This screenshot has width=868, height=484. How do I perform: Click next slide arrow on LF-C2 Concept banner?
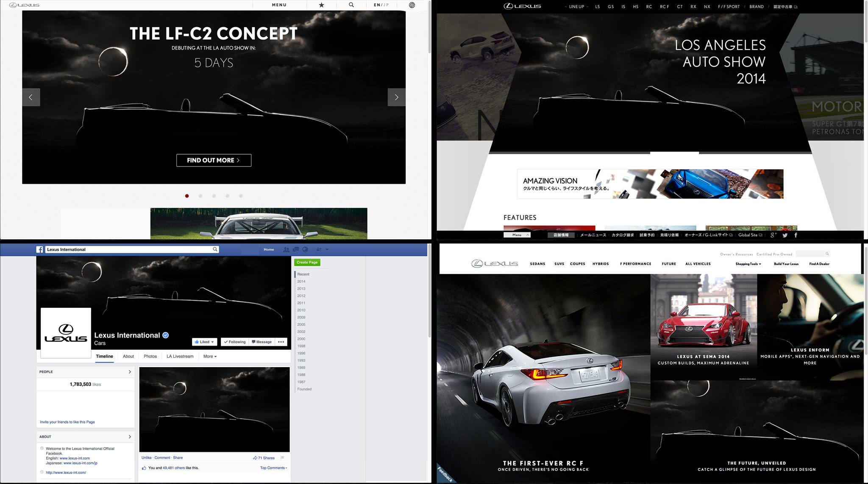coord(396,97)
